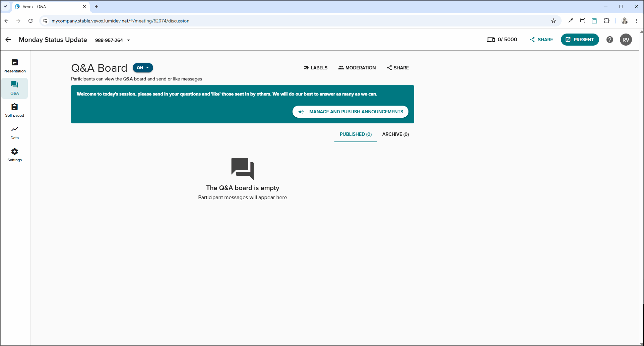The height and width of the screenshot is (346, 644).
Task: View site information icon in address bar
Action: 45,21
